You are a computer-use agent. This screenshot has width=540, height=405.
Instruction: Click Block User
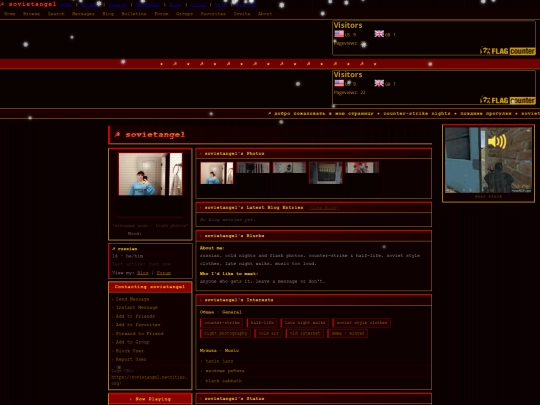pyautogui.click(x=129, y=351)
